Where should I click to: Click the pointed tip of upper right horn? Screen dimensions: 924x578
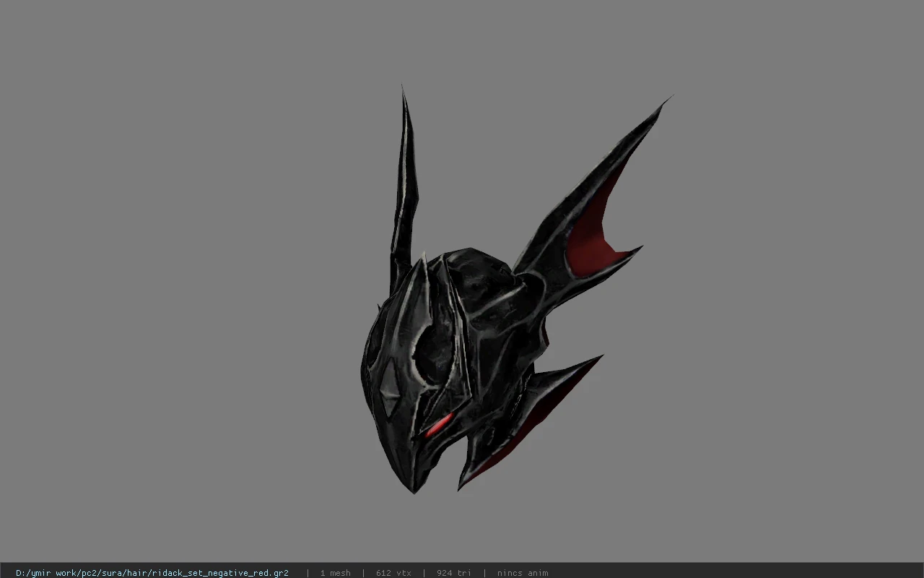(x=663, y=104)
